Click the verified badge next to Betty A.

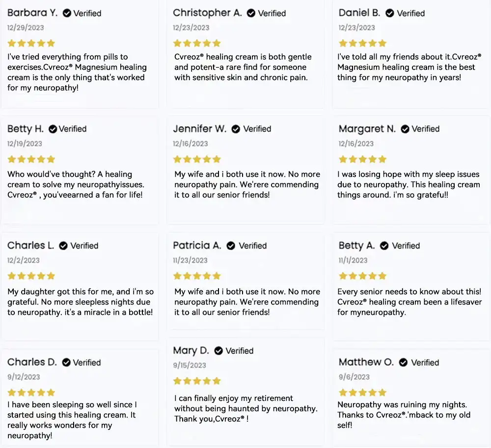click(384, 246)
